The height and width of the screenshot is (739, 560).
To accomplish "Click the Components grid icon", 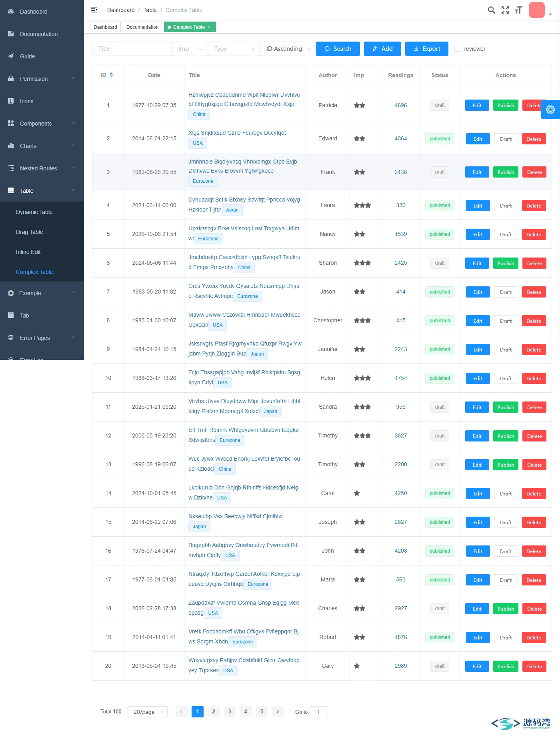I will [x=11, y=124].
